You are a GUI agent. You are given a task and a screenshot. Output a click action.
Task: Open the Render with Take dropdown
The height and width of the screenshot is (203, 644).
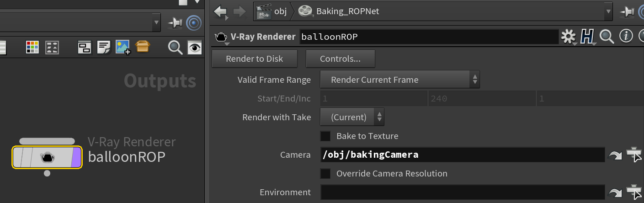(351, 117)
